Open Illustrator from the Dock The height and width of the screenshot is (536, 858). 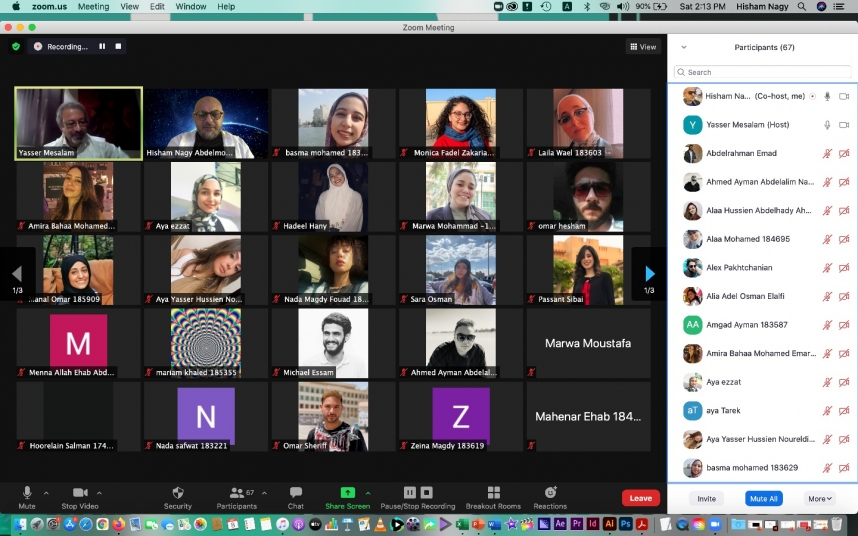(610, 524)
